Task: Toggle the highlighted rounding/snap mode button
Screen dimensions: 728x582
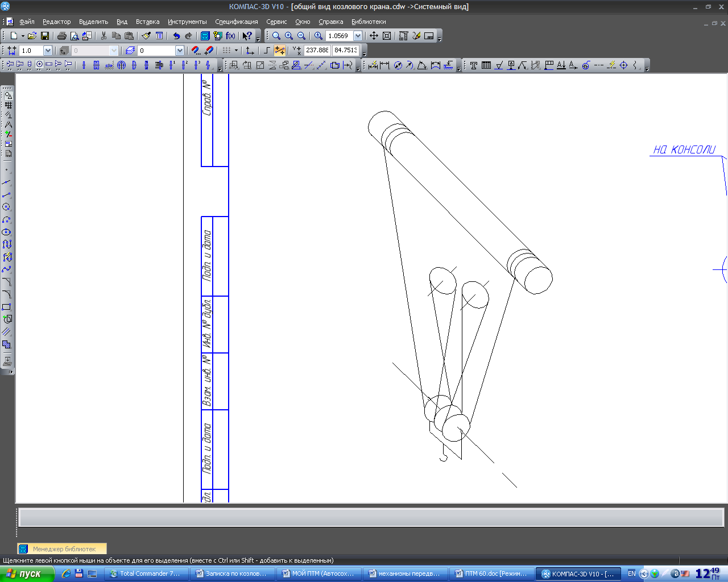Action: click(280, 51)
